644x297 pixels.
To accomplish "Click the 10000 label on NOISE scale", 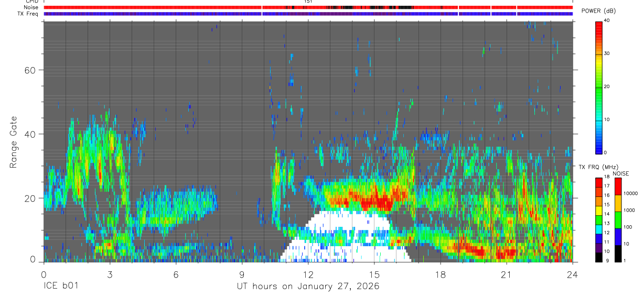I will [630, 193].
